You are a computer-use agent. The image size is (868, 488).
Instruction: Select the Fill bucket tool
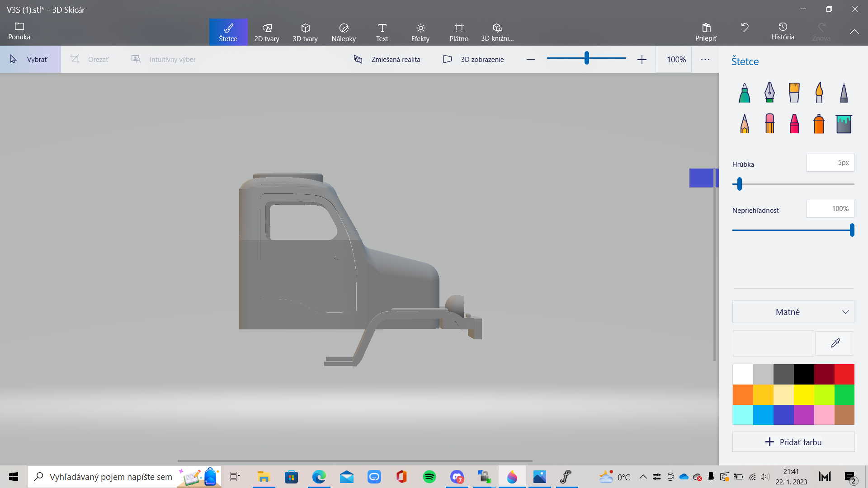pyautogui.click(x=844, y=124)
